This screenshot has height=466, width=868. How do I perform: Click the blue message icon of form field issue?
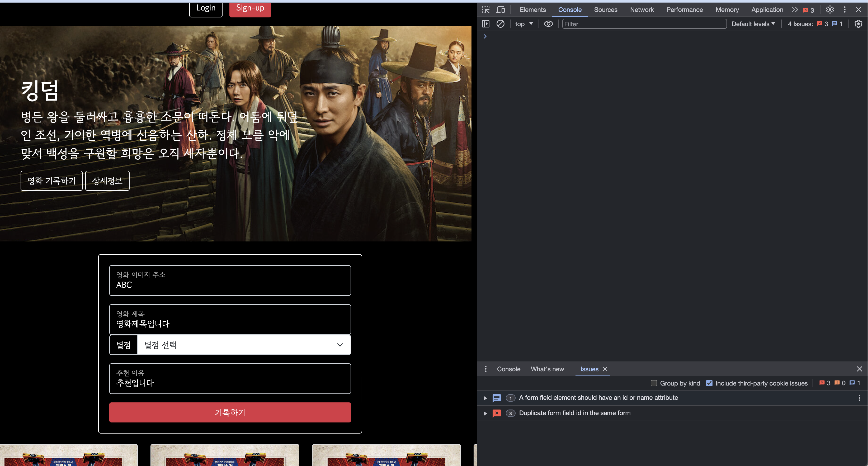coord(497,398)
